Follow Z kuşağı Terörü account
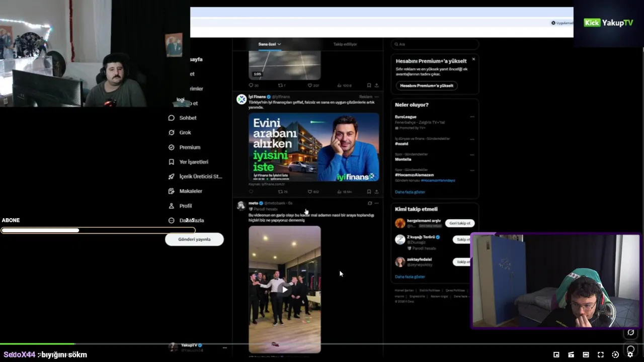 [463, 239]
